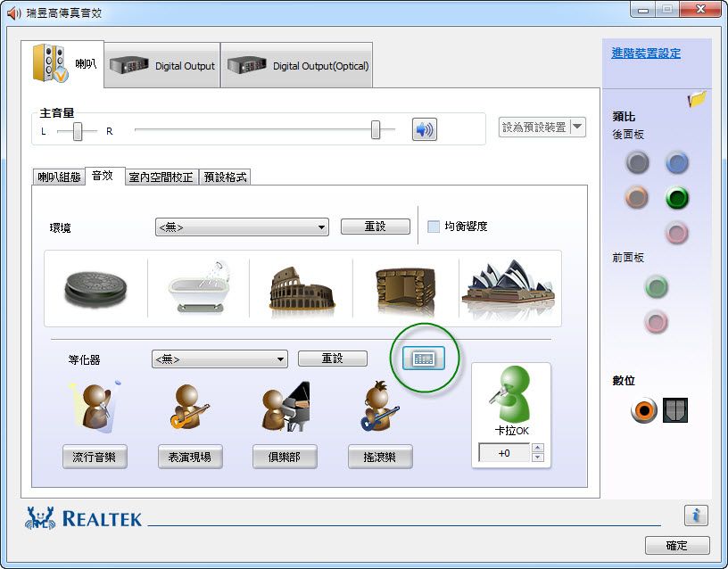Enable the 均衡響度 checkbox
Screen dimensions: 728x569
click(x=434, y=227)
